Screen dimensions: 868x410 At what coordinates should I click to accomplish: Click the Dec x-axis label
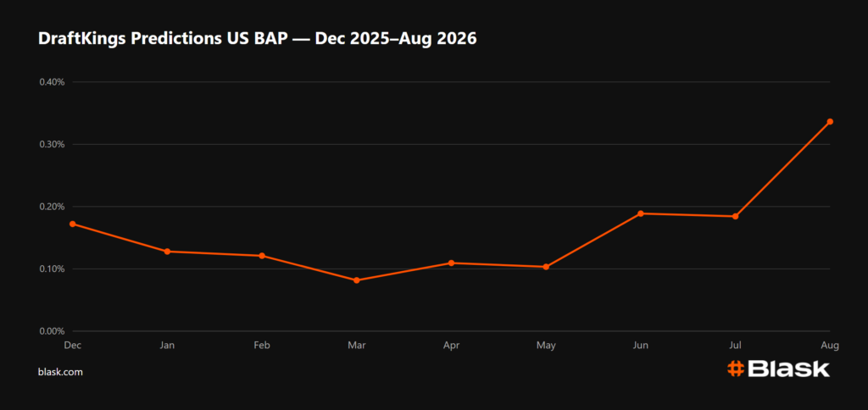(x=73, y=346)
